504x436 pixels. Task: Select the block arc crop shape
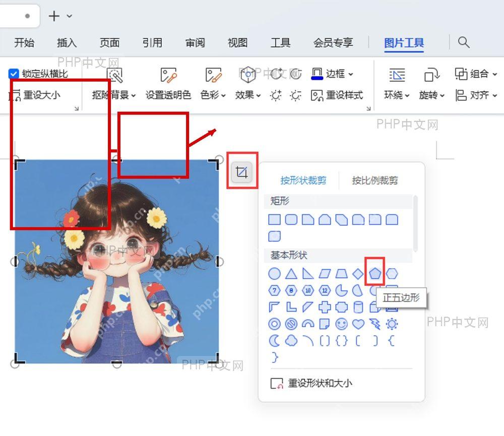point(308,324)
